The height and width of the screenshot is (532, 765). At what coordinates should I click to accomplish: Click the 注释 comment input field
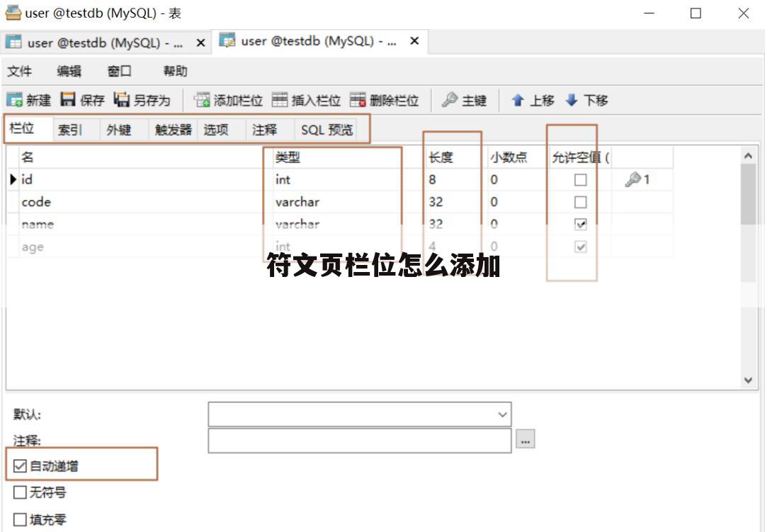(360, 440)
